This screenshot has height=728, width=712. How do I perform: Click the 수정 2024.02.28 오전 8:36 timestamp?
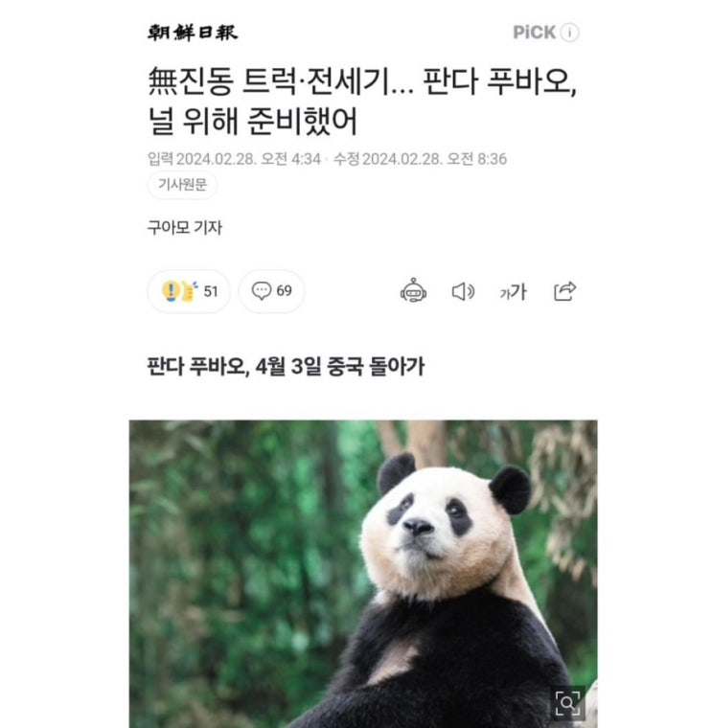(x=420, y=159)
